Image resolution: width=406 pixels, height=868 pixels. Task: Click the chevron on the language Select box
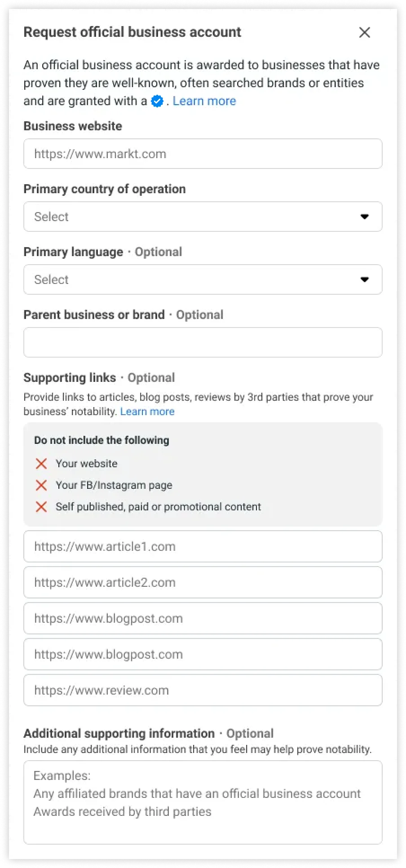click(365, 279)
